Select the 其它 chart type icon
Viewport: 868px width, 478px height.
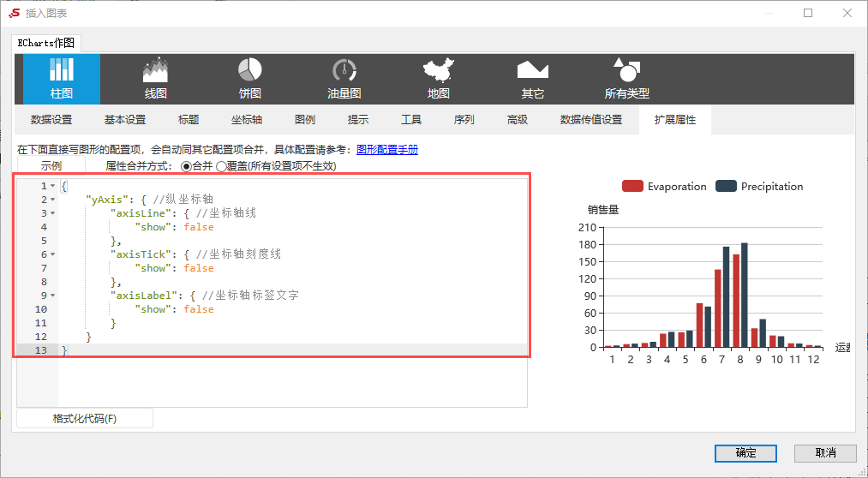532,79
